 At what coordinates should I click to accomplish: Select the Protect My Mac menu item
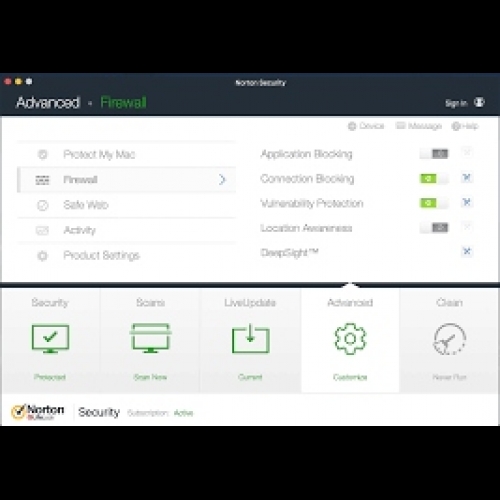(x=127, y=154)
